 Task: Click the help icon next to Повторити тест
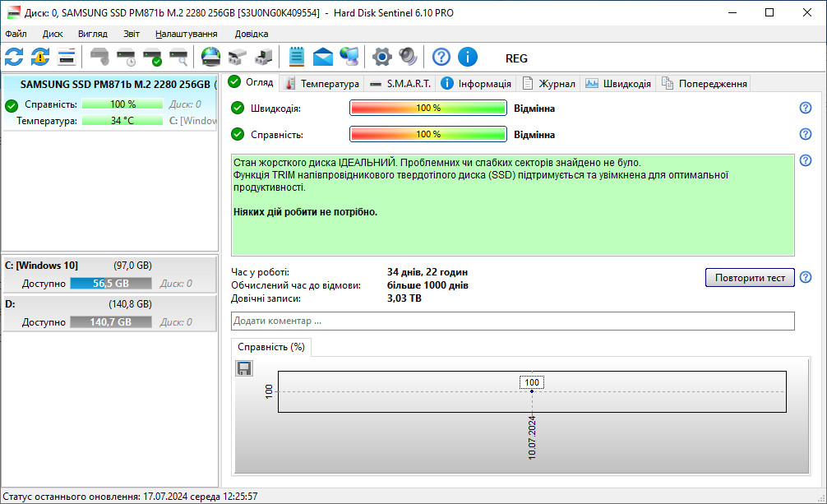click(x=806, y=277)
